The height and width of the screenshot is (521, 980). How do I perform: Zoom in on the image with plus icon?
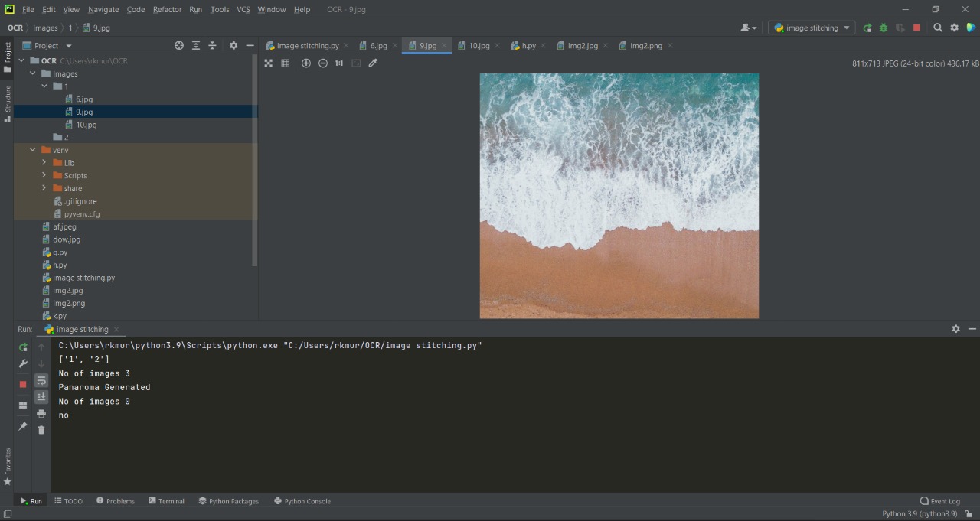coord(306,63)
